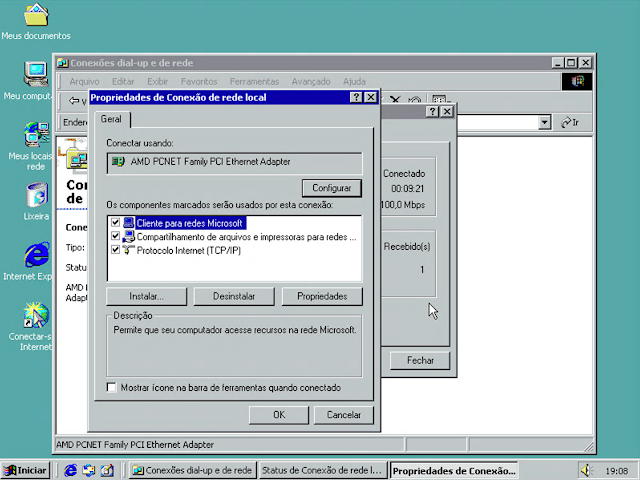Click Outlook Express quick launch icon

coord(89,470)
